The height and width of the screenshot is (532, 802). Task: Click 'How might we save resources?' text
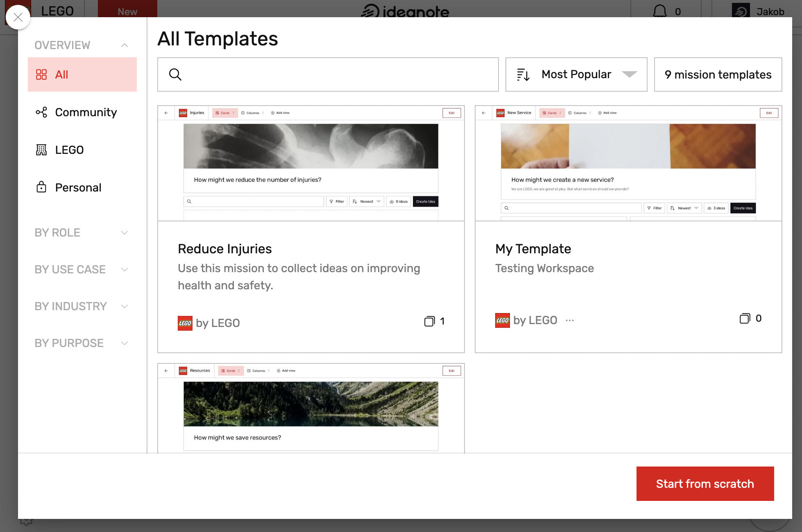(x=238, y=437)
